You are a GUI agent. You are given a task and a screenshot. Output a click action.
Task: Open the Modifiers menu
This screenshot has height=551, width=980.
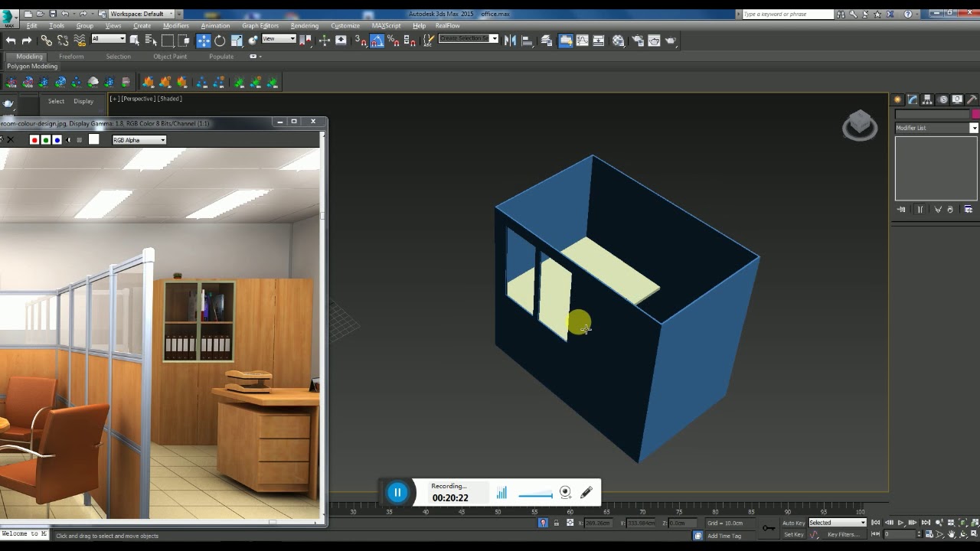pos(175,25)
